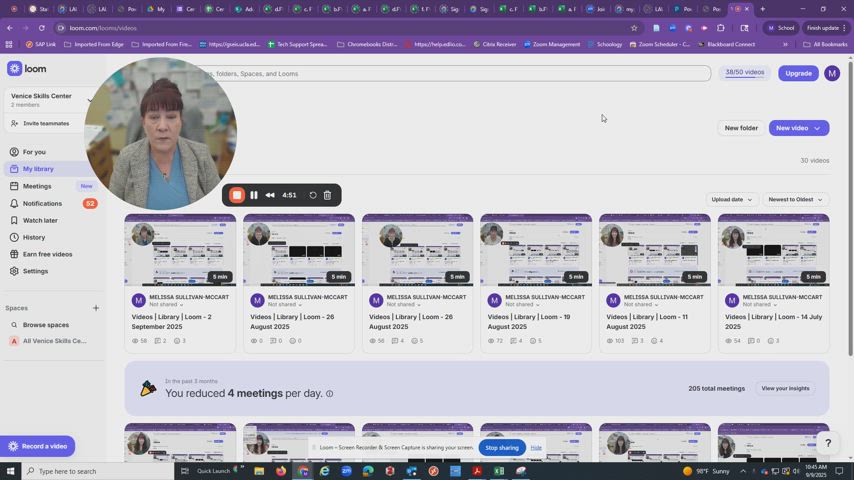Image resolution: width=854 pixels, height=480 pixels.
Task: Add a new Space with the plus icon
Action: tap(96, 308)
